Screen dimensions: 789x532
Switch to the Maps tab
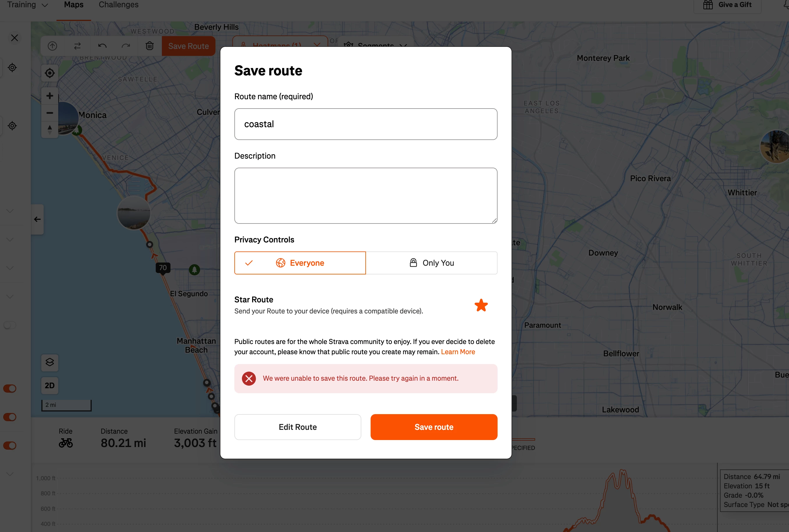point(74,5)
